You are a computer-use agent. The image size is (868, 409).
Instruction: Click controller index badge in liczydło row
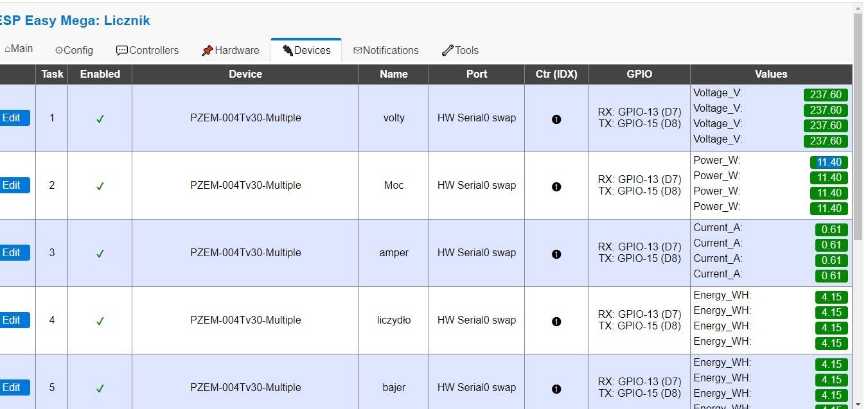556,322
